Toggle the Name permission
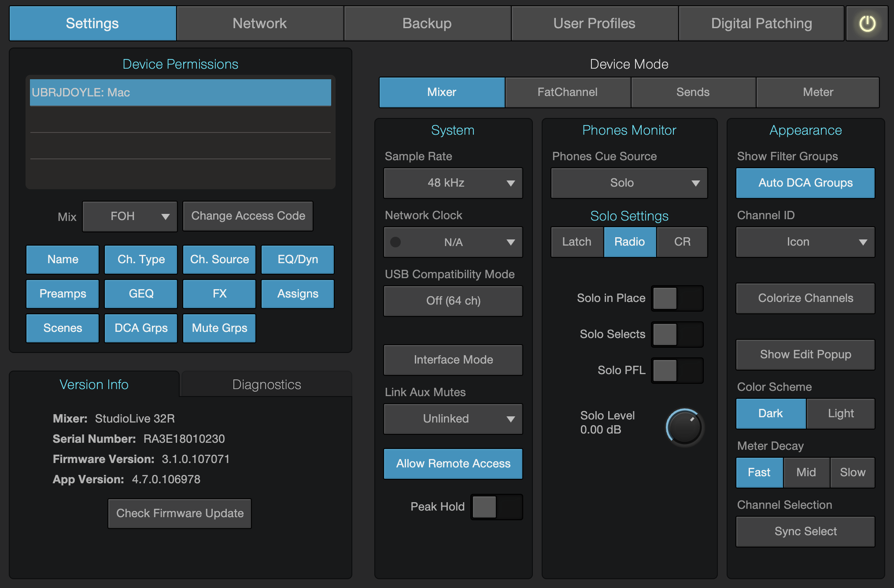 [x=63, y=259]
